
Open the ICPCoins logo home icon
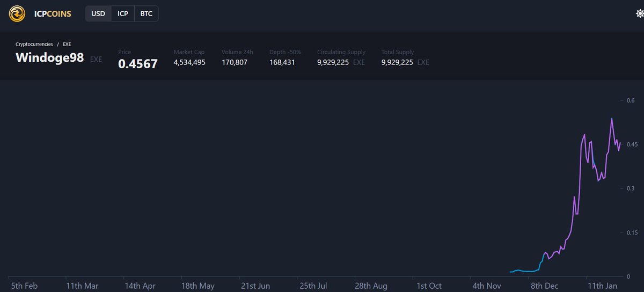pos(18,13)
